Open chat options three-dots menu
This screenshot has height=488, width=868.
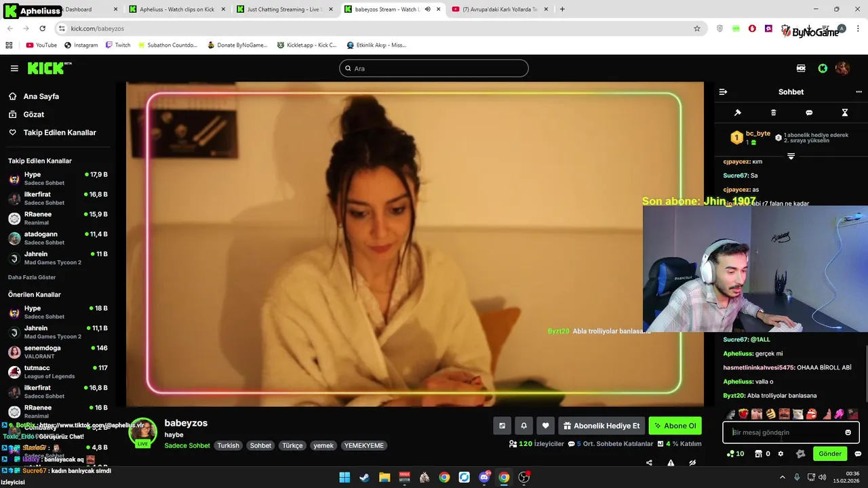859,91
